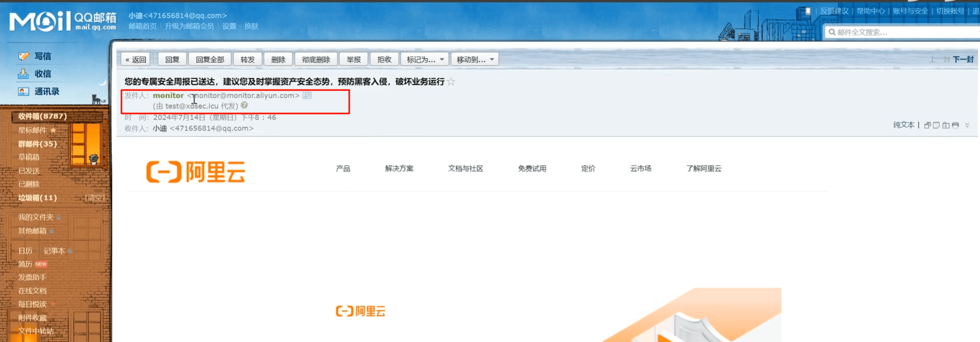Open 收件箱(8787) inbox folder

point(43,116)
